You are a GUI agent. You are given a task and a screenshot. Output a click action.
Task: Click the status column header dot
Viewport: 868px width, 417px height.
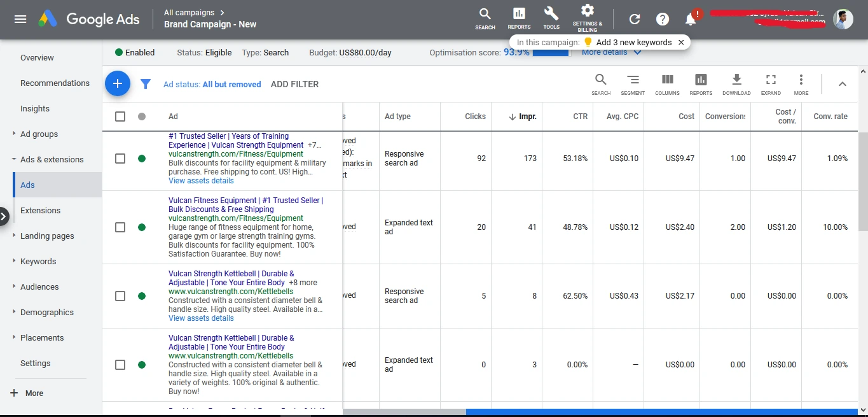pyautogui.click(x=142, y=117)
